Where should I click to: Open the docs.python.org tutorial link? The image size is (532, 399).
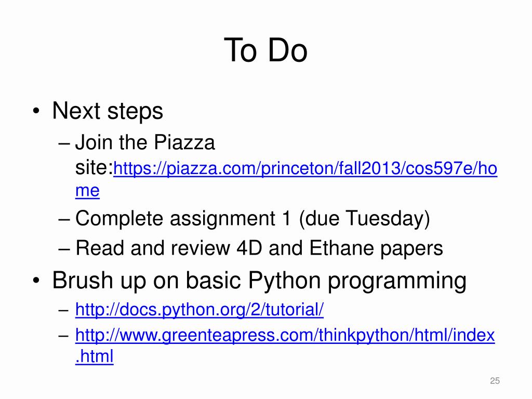click(x=199, y=310)
